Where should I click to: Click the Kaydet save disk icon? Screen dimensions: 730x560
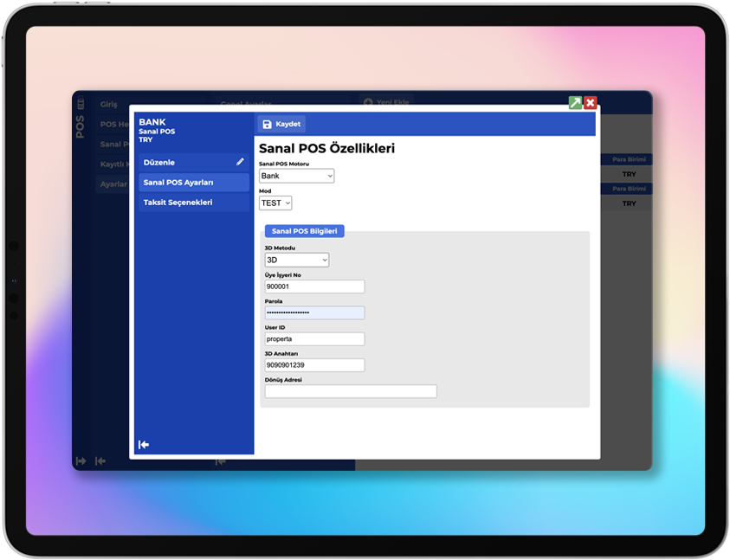pos(267,125)
